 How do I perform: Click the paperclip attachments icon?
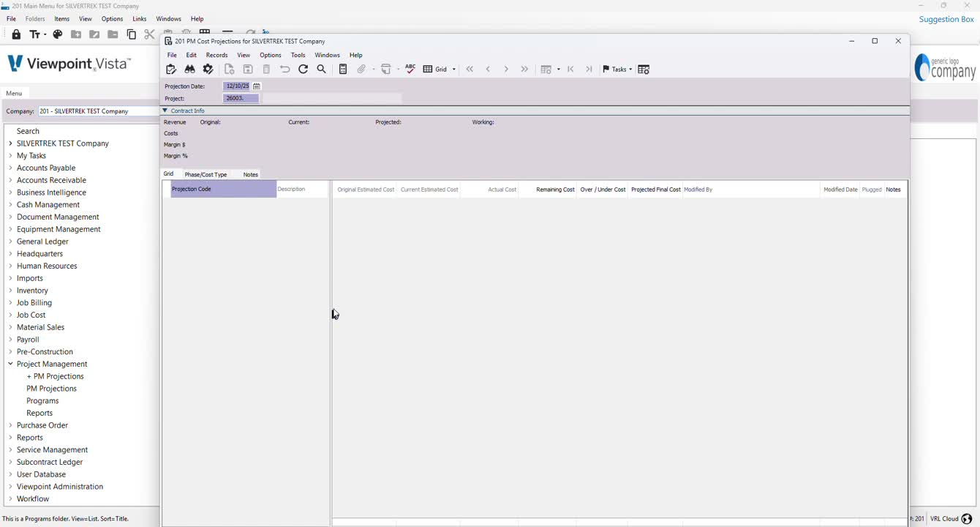361,70
